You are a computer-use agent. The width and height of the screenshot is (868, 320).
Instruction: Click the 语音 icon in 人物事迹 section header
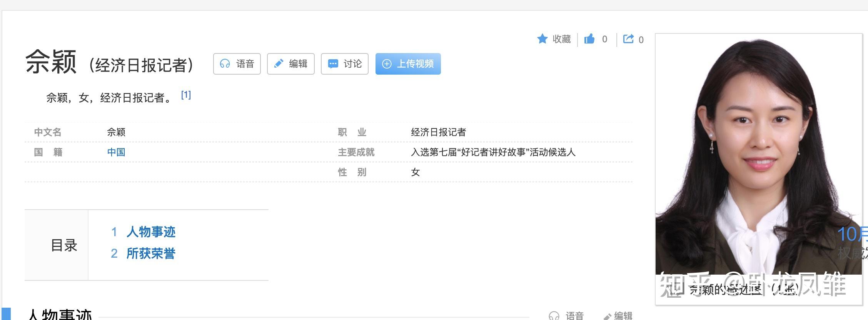(554, 316)
